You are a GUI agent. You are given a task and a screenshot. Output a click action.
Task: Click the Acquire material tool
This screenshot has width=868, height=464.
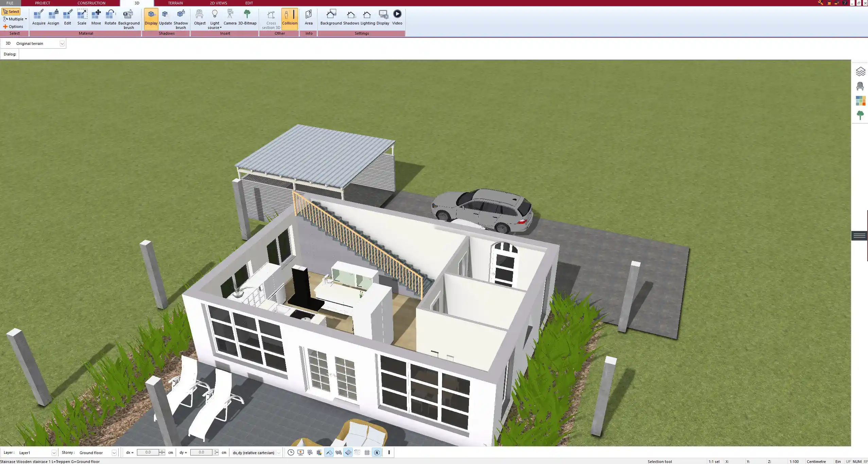[x=39, y=17]
